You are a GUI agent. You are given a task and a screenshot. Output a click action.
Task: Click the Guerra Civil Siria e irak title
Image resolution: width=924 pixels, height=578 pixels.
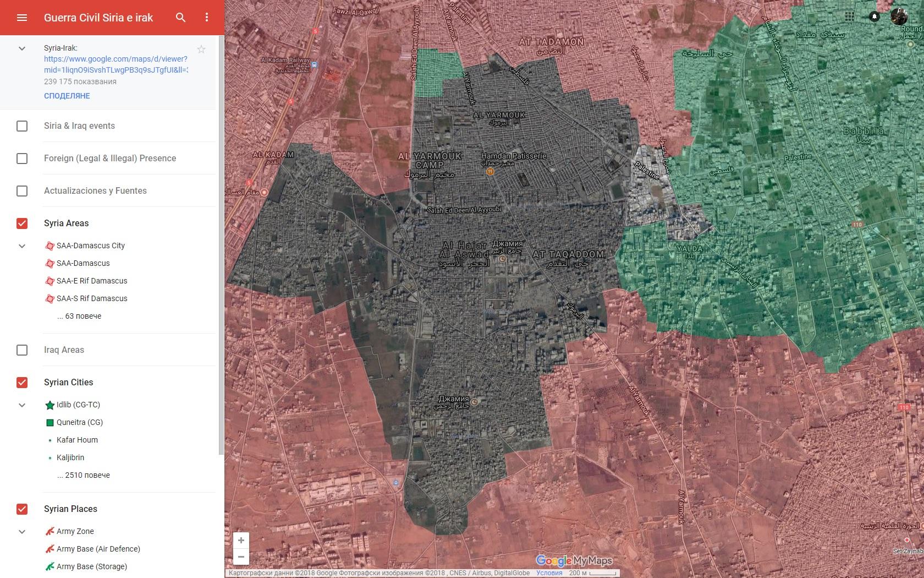click(x=98, y=18)
